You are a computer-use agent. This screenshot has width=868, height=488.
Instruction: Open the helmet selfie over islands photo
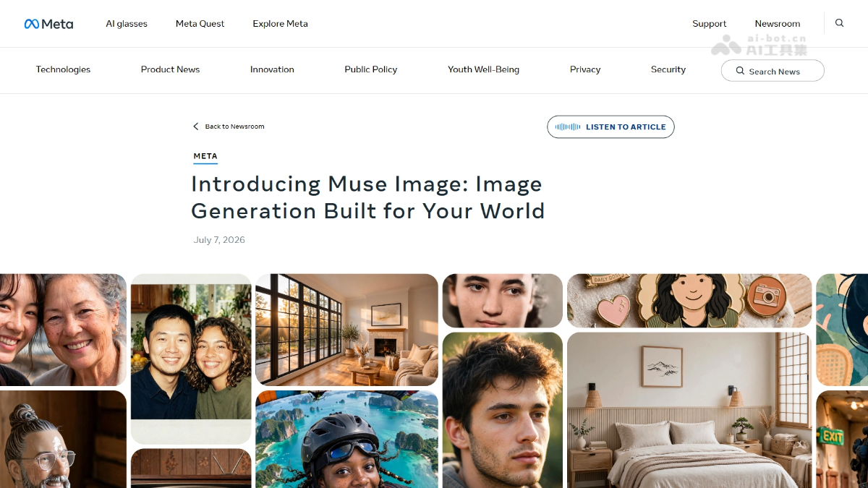point(346,440)
